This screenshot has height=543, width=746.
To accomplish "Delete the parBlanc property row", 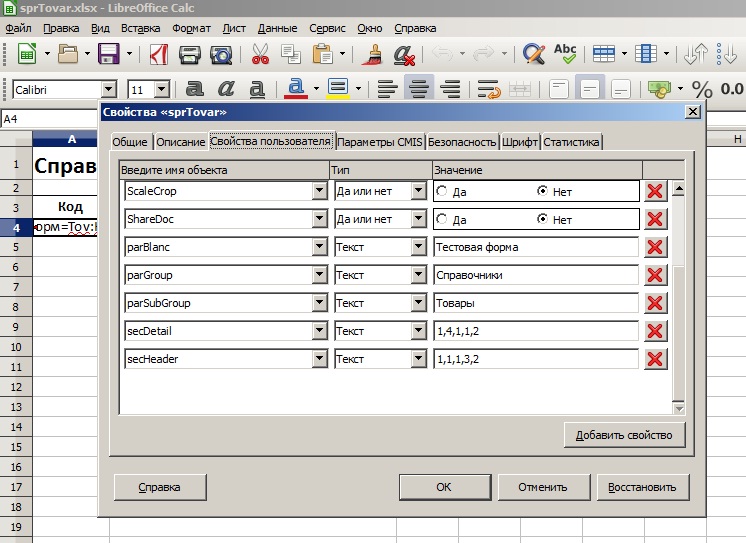I will [x=656, y=247].
